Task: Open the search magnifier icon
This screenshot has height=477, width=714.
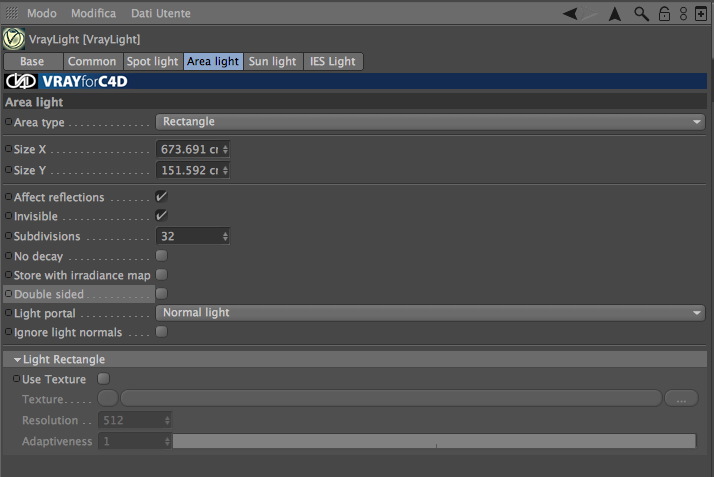Action: point(641,14)
